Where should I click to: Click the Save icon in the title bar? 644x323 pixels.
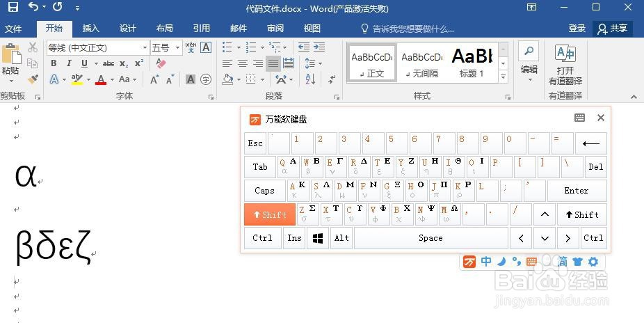point(13,7)
